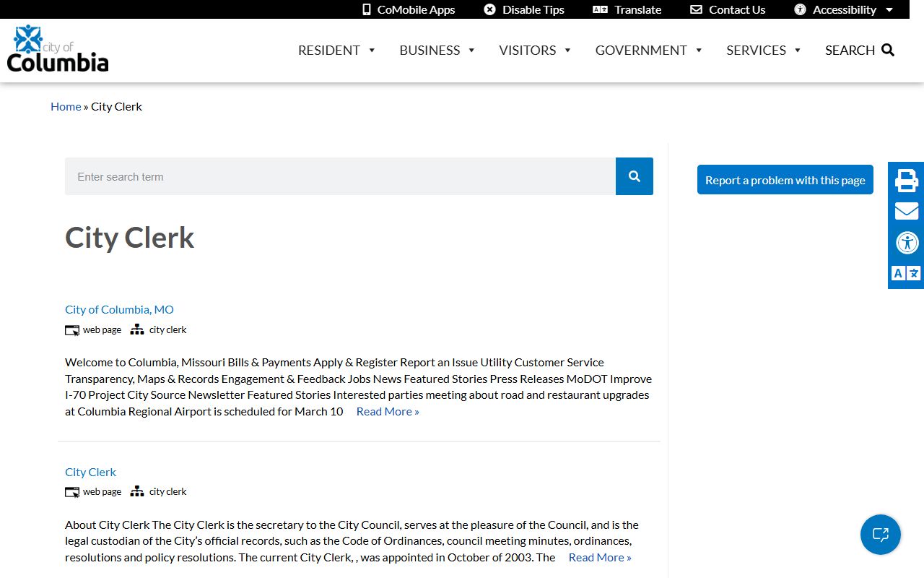Image resolution: width=924 pixels, height=578 pixels.
Task: Click the City Clerk page heading
Action: pyautogui.click(x=130, y=238)
